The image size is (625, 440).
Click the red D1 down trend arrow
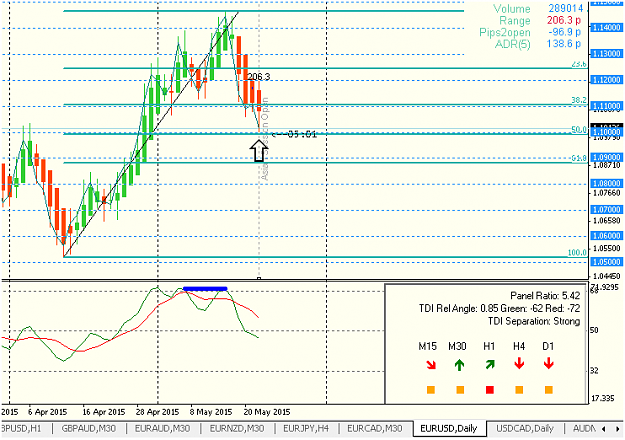coord(549,363)
